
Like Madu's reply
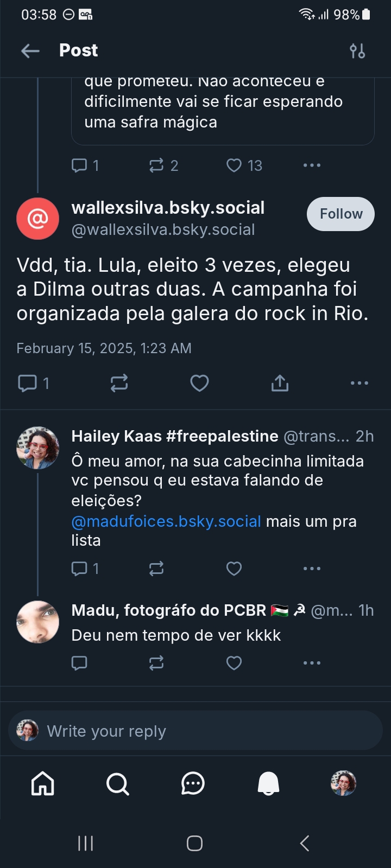pos(234,663)
